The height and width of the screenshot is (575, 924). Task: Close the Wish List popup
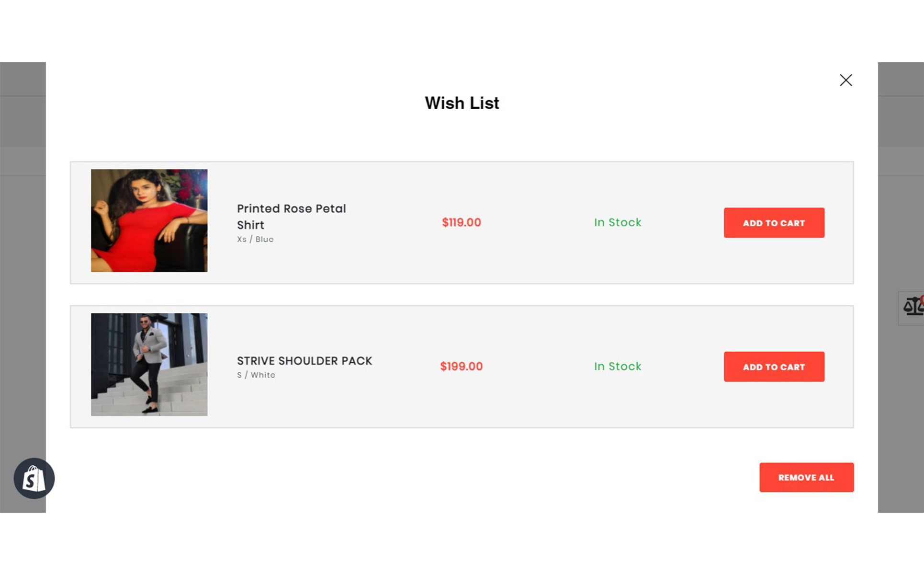pos(845,80)
